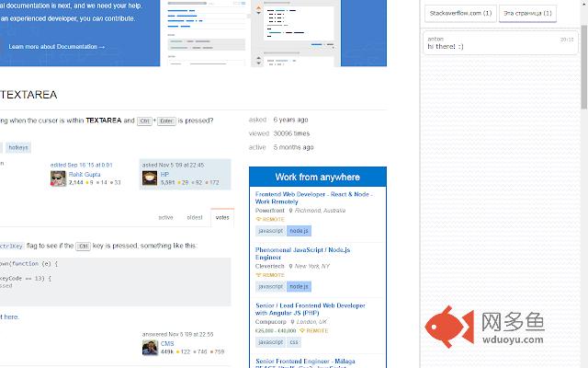
Task: Open the edited Sep 16 '15 revision link
Action: (82, 165)
